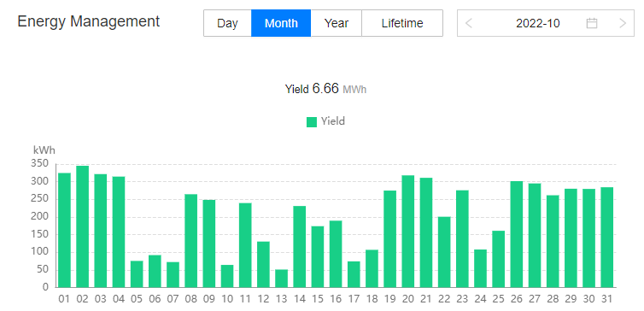Select the bar for day 26

516,234
